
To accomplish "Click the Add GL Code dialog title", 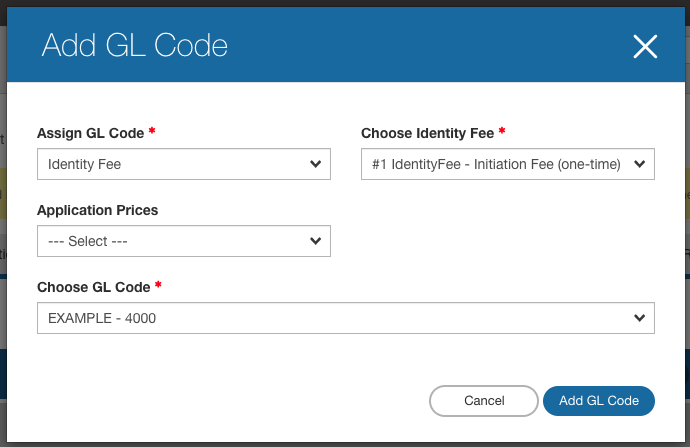I will coord(134,46).
